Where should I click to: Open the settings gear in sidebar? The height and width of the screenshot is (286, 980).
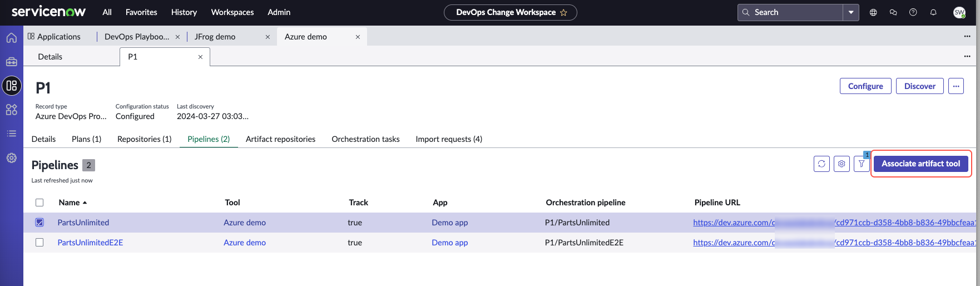pos(11,158)
